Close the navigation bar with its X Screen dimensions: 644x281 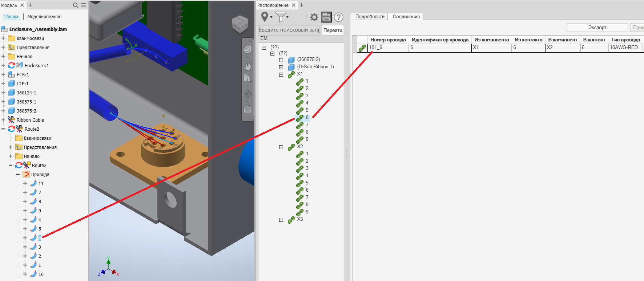click(251, 40)
